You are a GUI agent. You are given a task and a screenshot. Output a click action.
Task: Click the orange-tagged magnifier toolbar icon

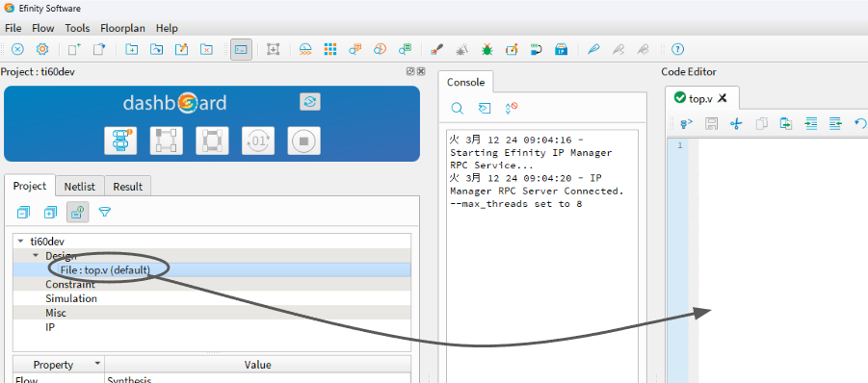pos(355,49)
